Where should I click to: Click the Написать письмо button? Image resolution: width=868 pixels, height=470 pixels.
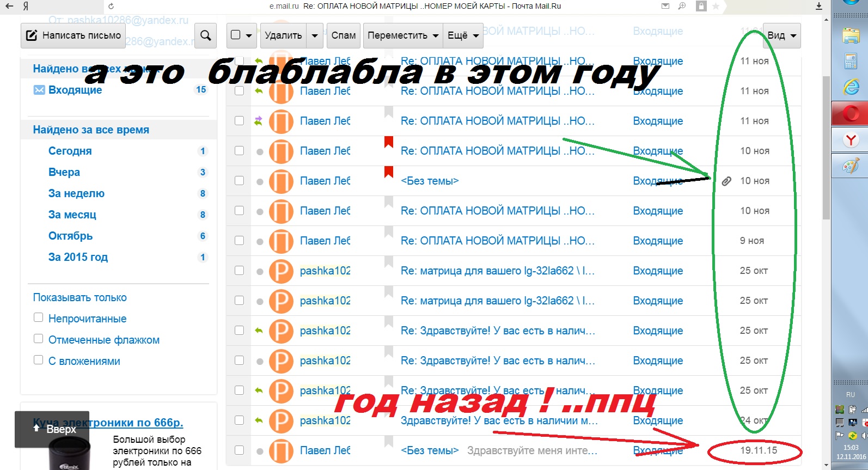[x=74, y=35]
